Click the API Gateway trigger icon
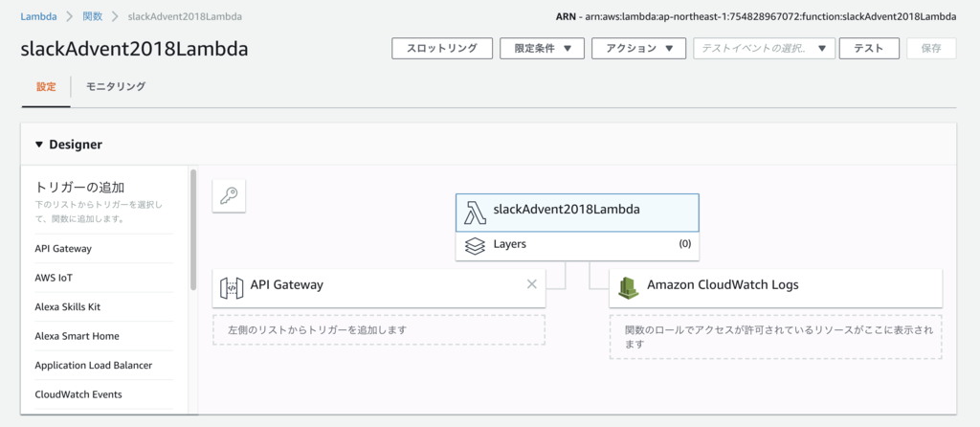980x427 pixels. point(232,288)
